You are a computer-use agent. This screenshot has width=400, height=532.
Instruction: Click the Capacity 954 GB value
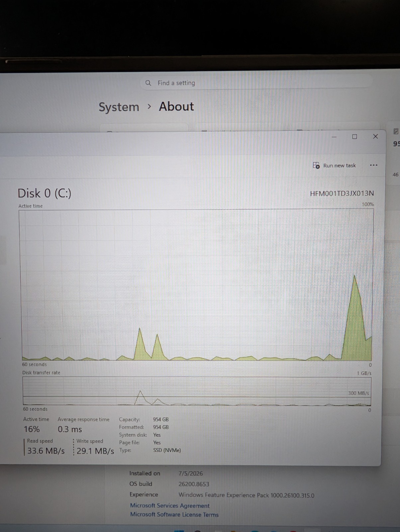(161, 419)
